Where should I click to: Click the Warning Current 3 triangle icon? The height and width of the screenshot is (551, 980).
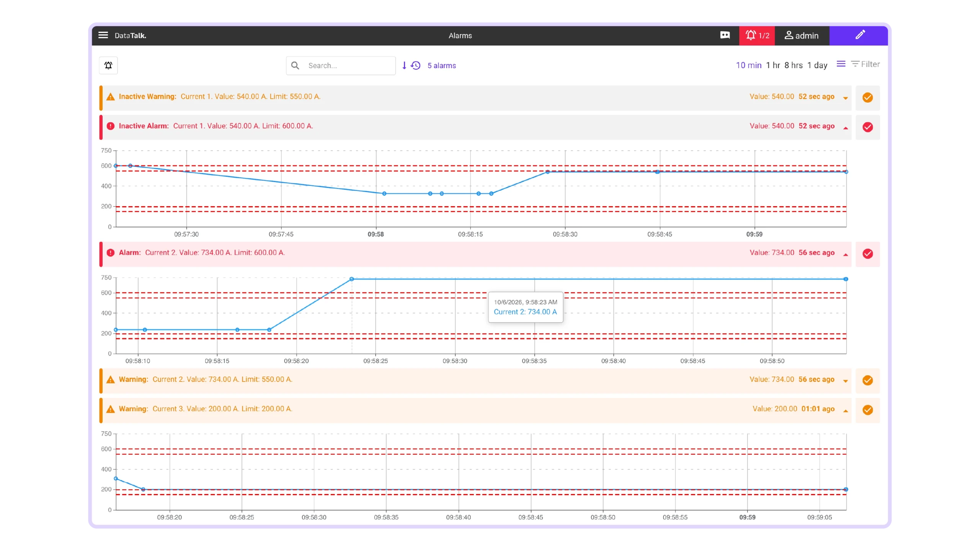111,409
